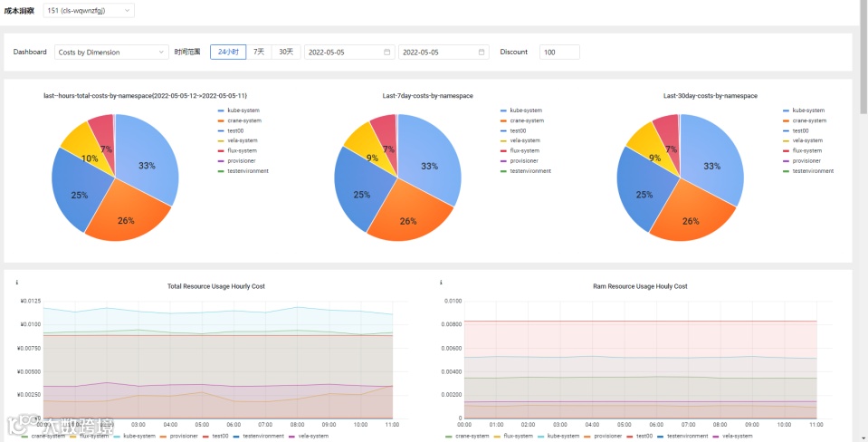Viewport: 868px width, 442px height.
Task: Click the Total Resource Usage Hourly Cost title
Action: (216, 286)
